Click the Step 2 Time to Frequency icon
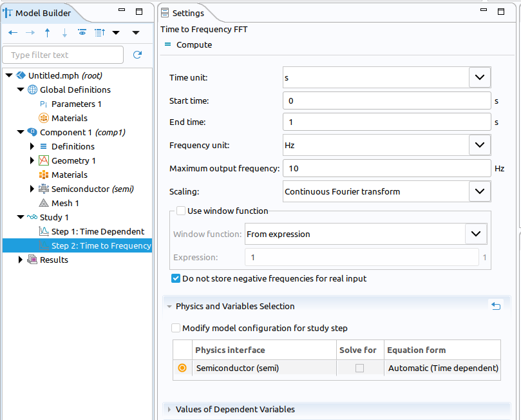 point(44,245)
